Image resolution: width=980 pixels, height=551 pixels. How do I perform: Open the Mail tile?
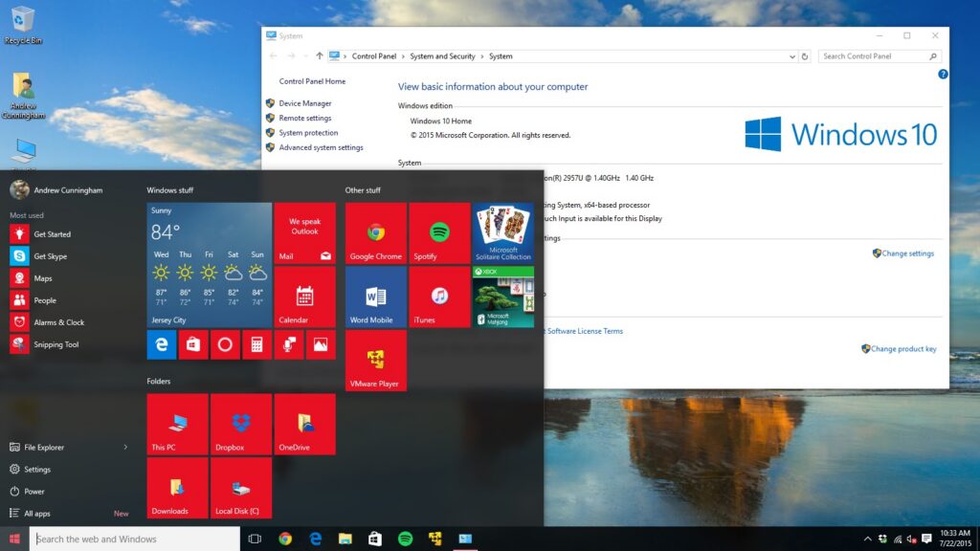point(304,232)
